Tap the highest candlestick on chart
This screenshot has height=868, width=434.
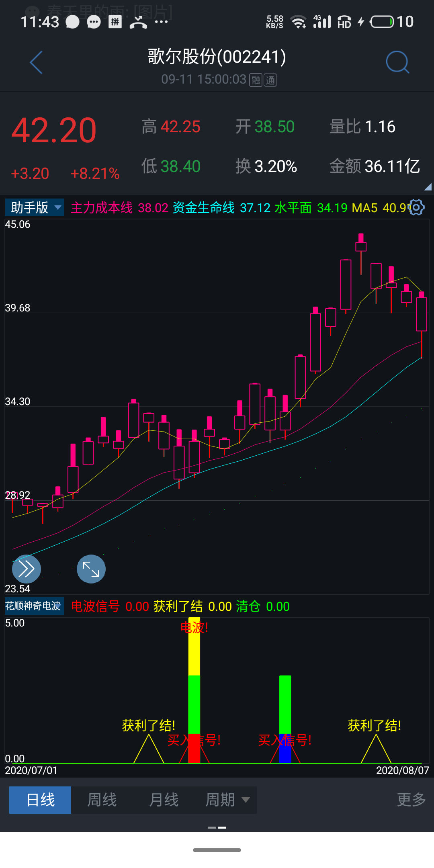click(361, 246)
